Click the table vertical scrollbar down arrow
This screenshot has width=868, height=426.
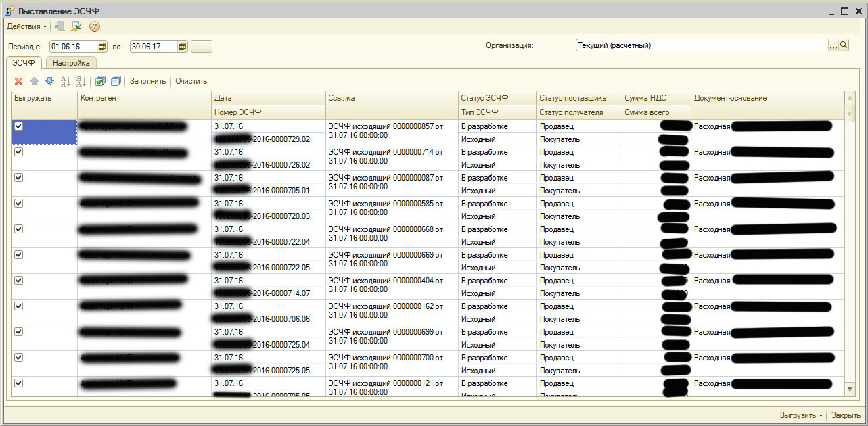point(850,389)
